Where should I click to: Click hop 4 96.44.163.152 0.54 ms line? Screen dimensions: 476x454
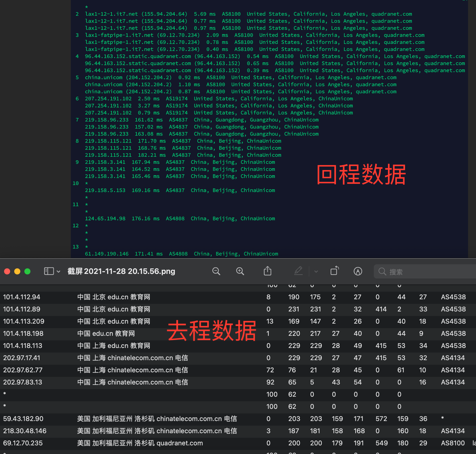point(275,56)
